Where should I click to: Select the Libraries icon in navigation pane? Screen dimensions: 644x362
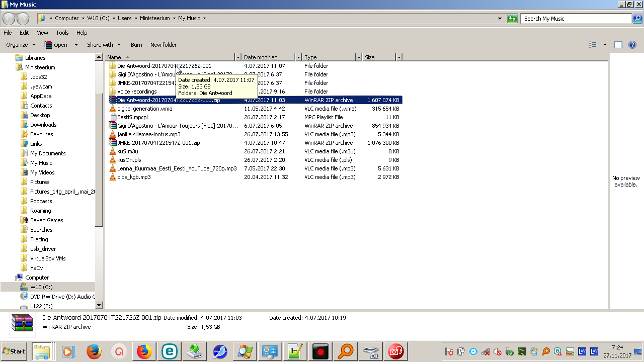[19, 58]
